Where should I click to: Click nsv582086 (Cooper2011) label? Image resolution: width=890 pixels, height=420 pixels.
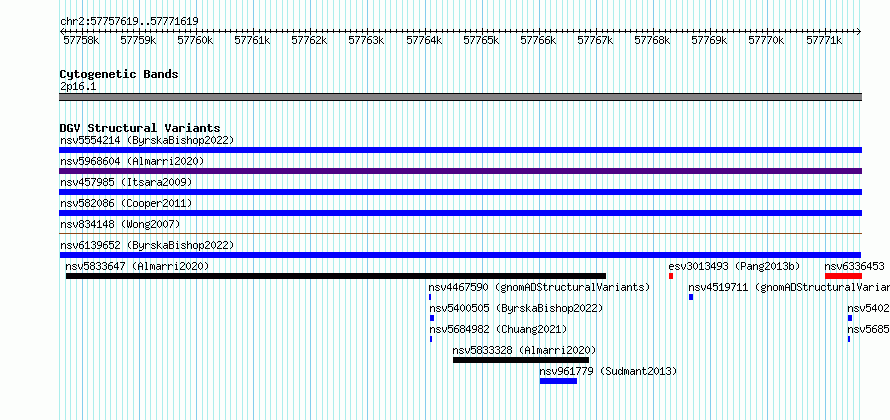tap(126, 203)
